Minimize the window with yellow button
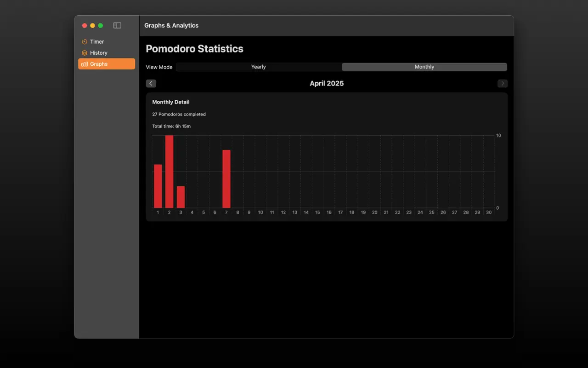The height and width of the screenshot is (368, 588). coord(93,25)
